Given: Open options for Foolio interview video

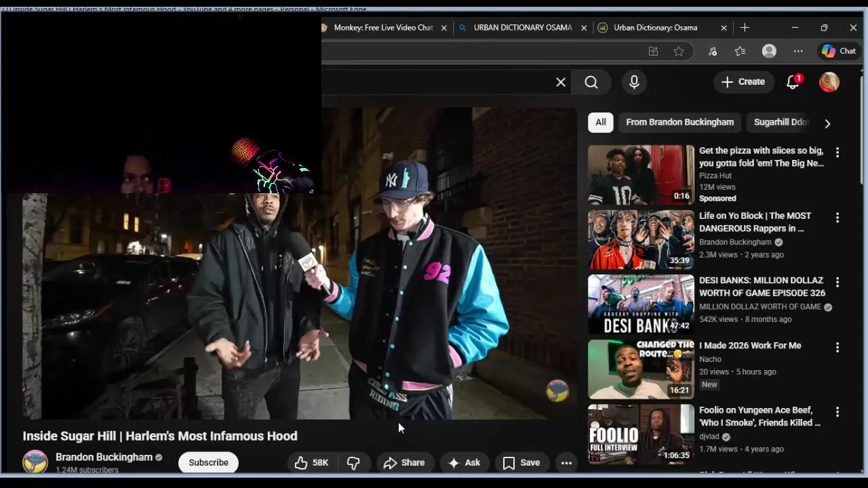Looking at the screenshot, I should point(837,411).
